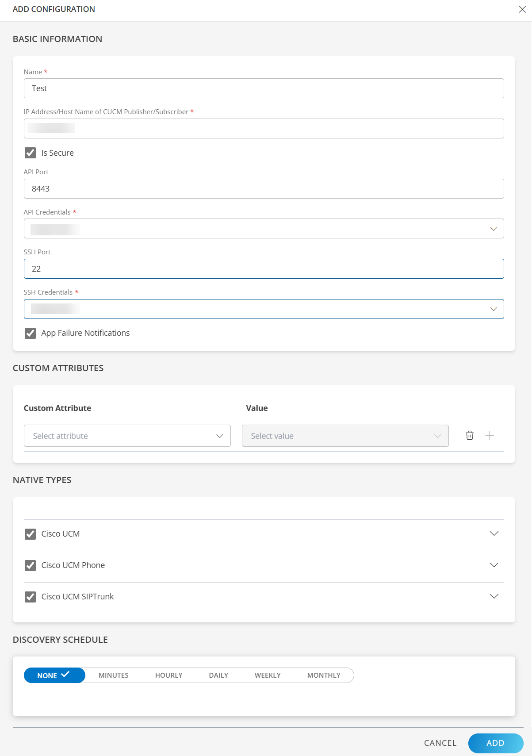Screen dimensions: 532x756
Task: Switch schedule to WEEKLY
Action: point(268,675)
